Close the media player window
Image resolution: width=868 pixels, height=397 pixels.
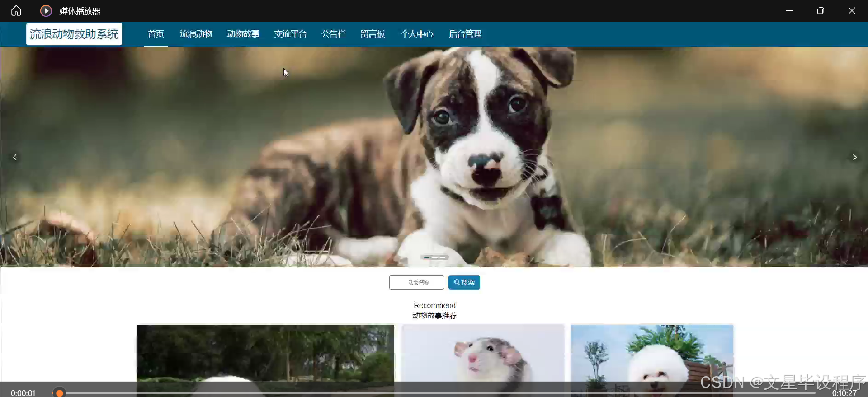click(852, 10)
